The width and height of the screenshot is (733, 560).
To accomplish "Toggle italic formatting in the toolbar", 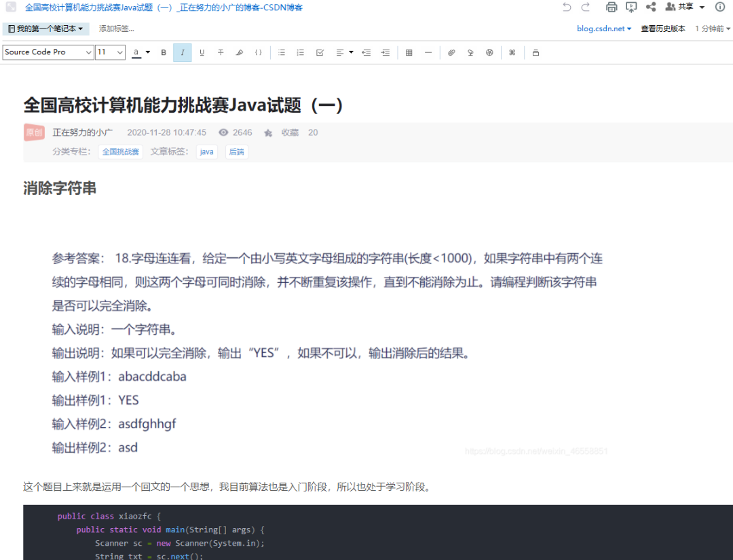I will pos(183,52).
